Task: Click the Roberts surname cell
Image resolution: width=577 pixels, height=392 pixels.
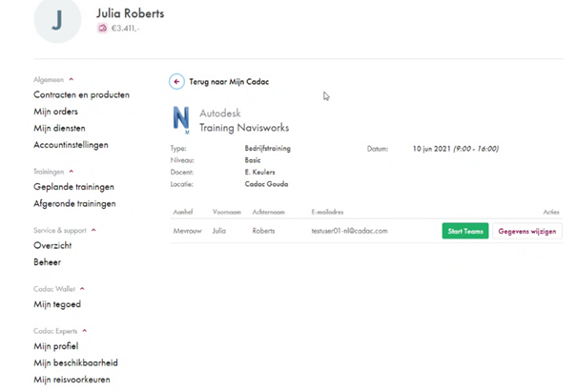Action: point(263,231)
